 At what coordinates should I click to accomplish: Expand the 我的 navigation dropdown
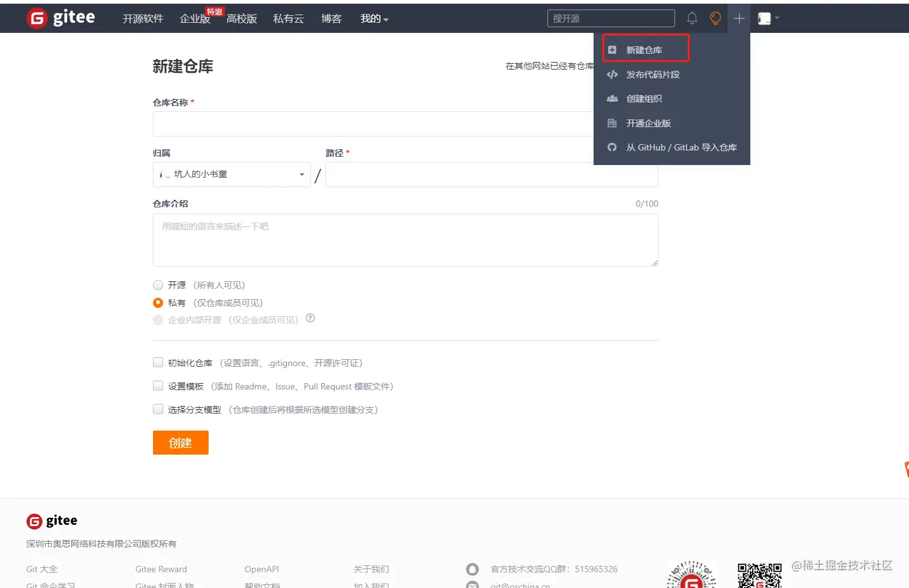(x=374, y=19)
